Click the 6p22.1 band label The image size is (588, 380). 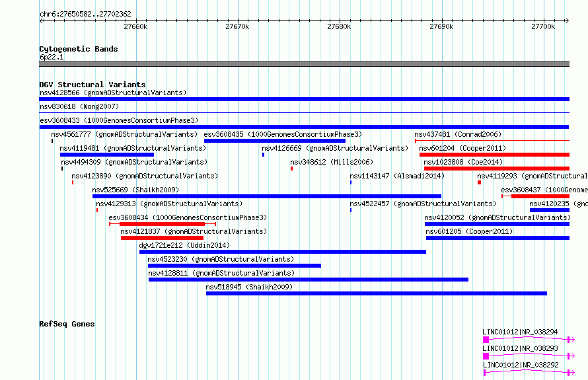click(52, 57)
